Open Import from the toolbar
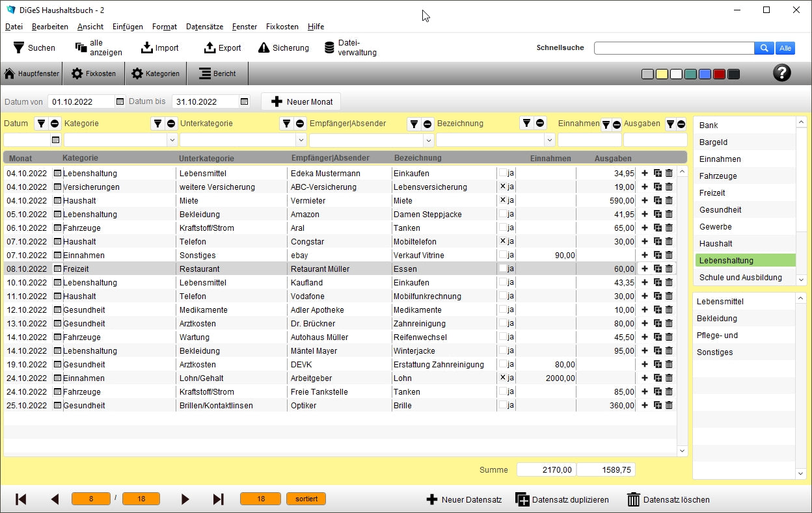812x513 pixels. tap(159, 47)
